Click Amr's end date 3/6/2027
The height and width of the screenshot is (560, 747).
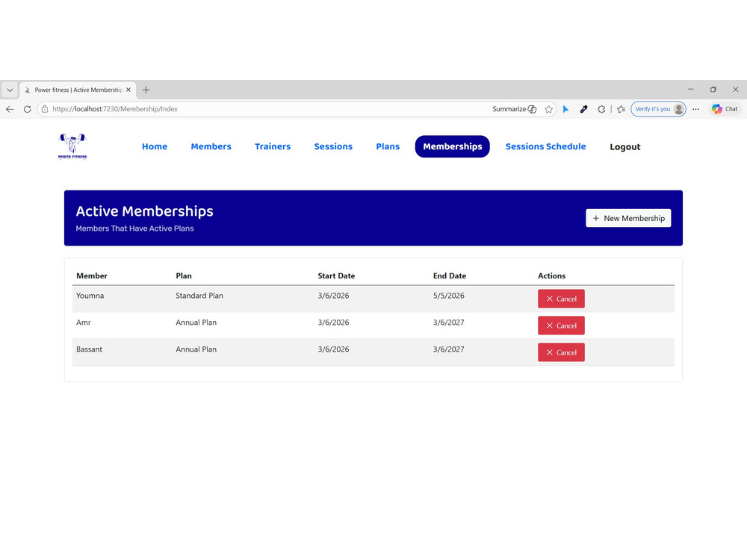click(x=449, y=323)
